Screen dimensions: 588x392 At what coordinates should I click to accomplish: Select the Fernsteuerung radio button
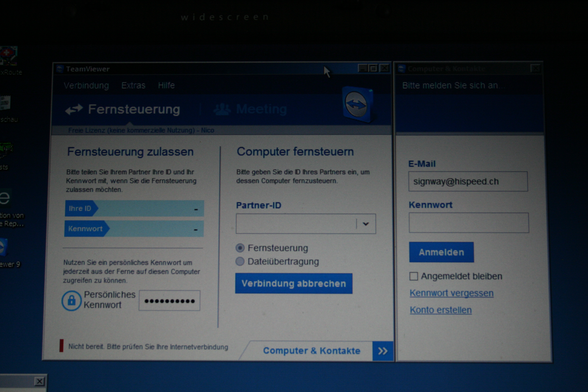[x=240, y=248]
